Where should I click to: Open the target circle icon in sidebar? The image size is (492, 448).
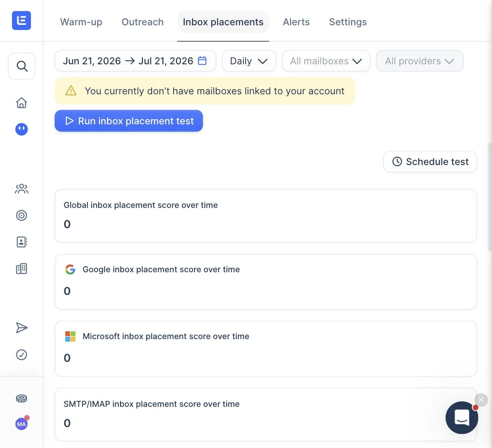coord(22,215)
